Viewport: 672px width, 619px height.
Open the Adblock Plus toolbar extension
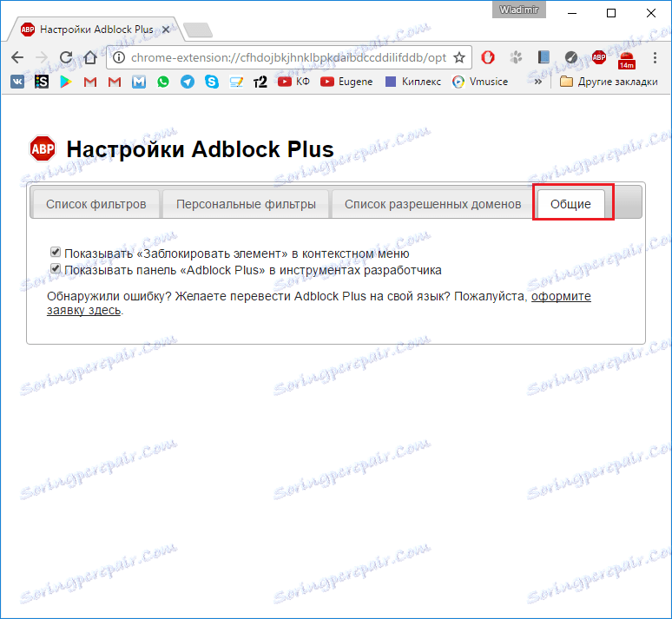point(599,57)
